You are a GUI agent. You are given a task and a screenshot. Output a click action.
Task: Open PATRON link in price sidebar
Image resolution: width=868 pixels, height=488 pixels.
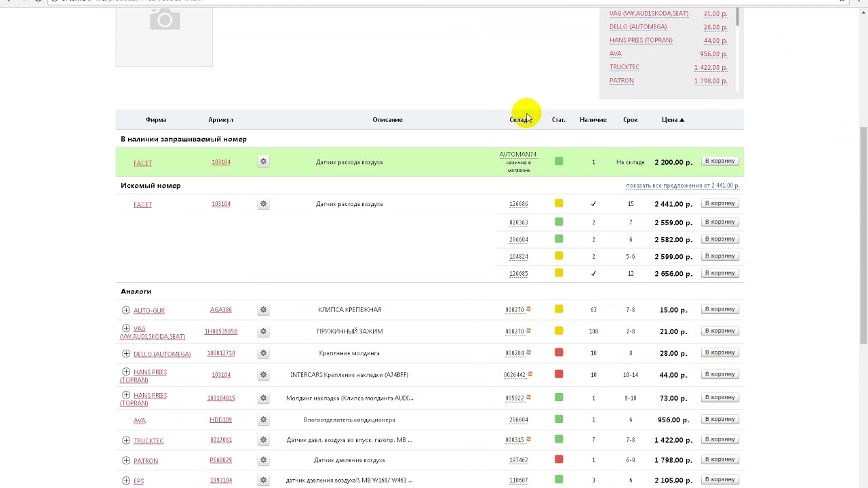tap(622, 81)
